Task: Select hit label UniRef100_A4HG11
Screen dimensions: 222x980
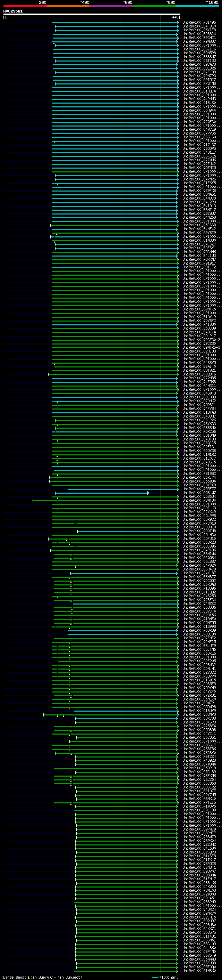Action: (199, 386)
